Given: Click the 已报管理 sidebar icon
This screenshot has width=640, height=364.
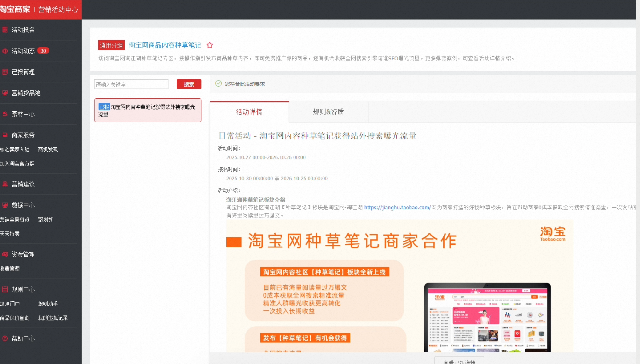Looking at the screenshot, I should click(5, 72).
